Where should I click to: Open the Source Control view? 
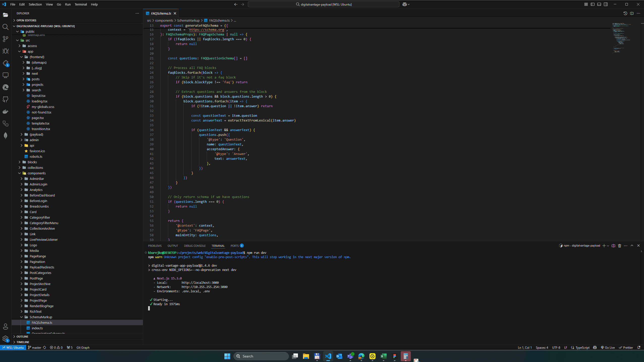tap(6, 39)
